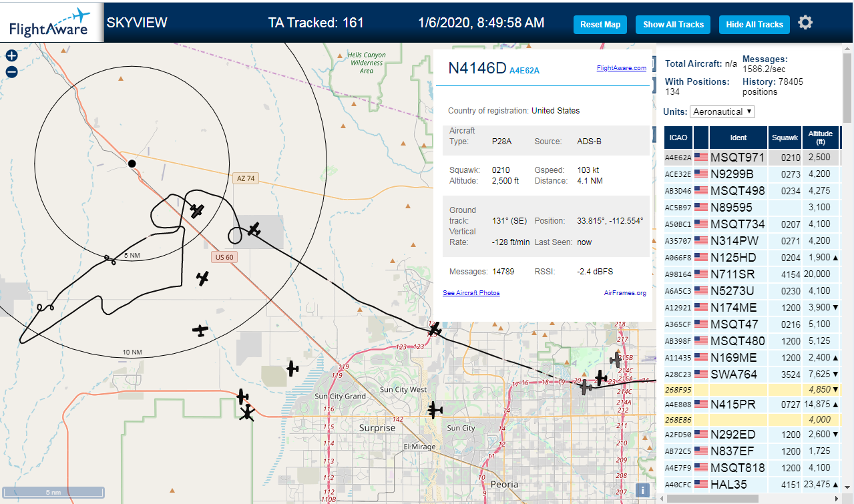Image resolution: width=854 pixels, height=504 pixels.
Task: Click the Reset Map button
Action: point(600,25)
